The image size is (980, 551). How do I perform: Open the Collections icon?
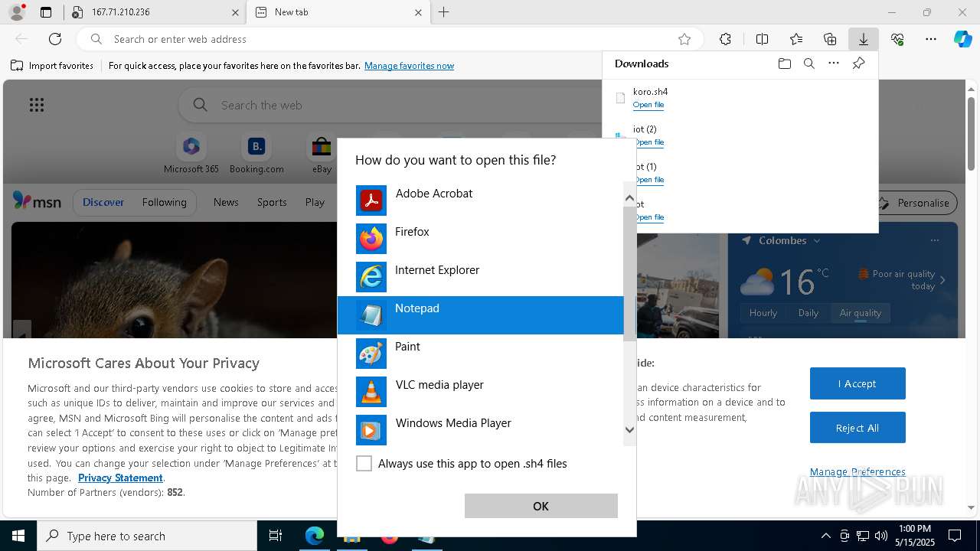(830, 39)
